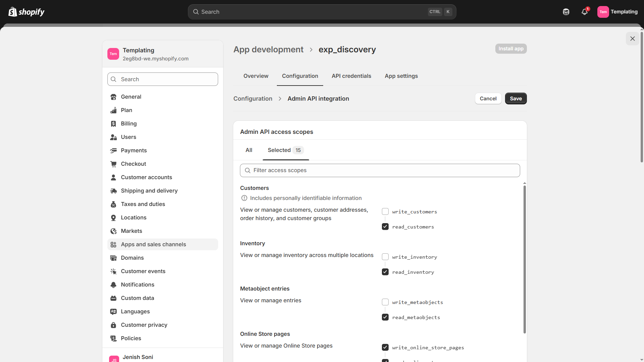
Task: Uncheck the read_inventory scope
Action: (x=385, y=272)
